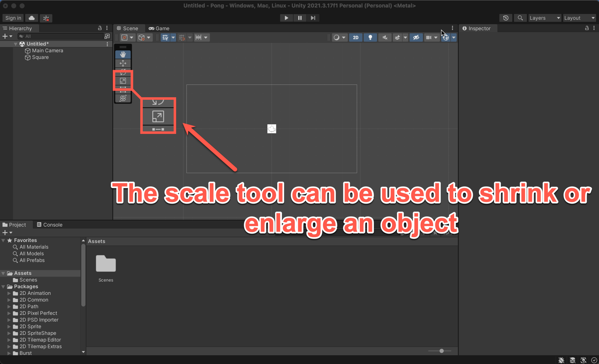
Task: Open the Layers dropdown
Action: [x=544, y=18]
